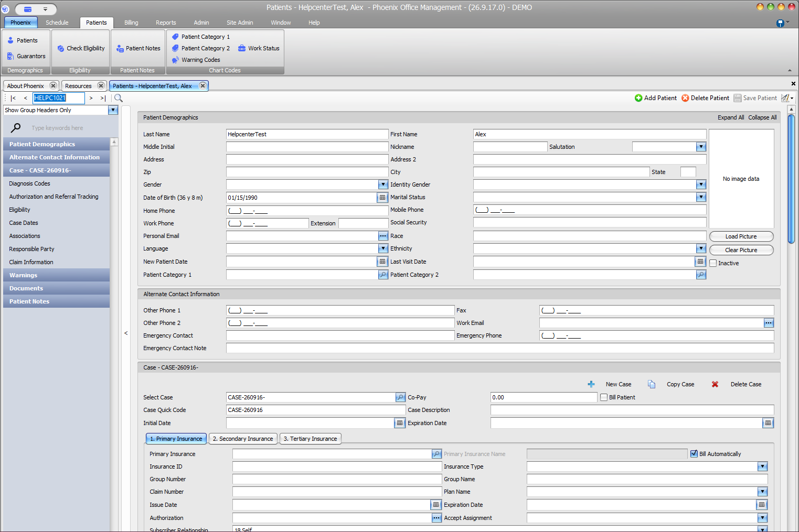Open Date of Birth calendar picker
The height and width of the screenshot is (532, 799).
coord(382,198)
